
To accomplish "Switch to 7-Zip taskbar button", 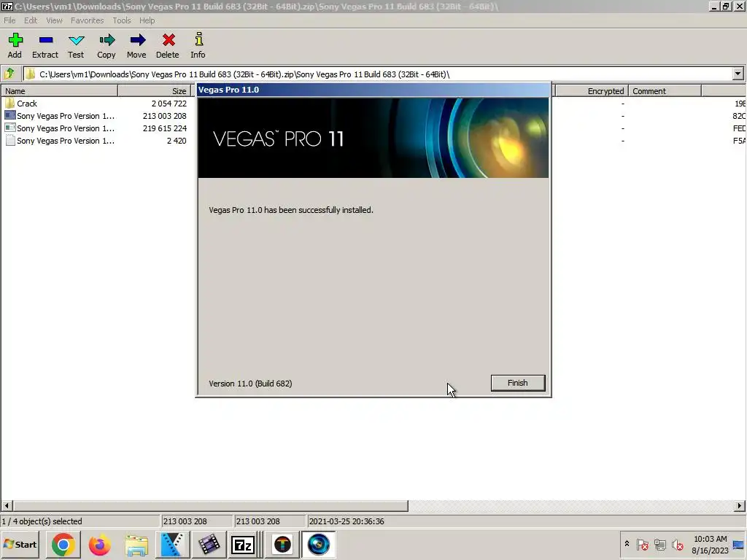I will 244,545.
